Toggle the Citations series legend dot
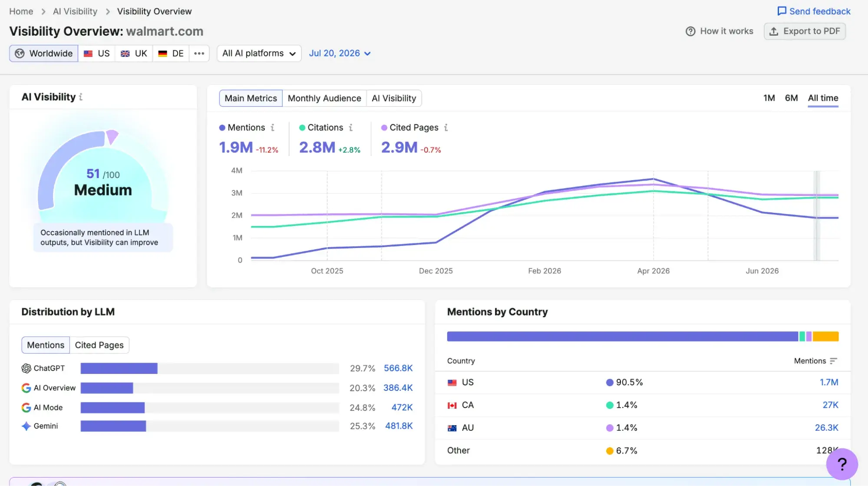 pyautogui.click(x=302, y=128)
